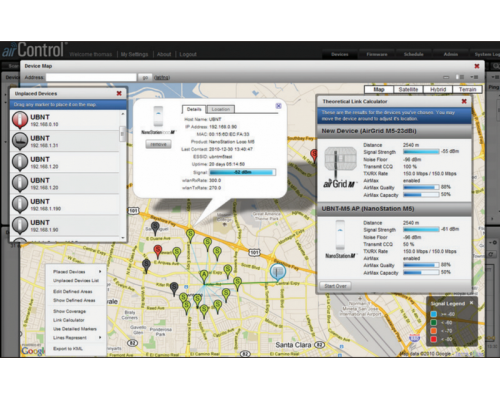Click the -55 dBm Signal Strength bar
500x400 pixels.
click(x=421, y=152)
